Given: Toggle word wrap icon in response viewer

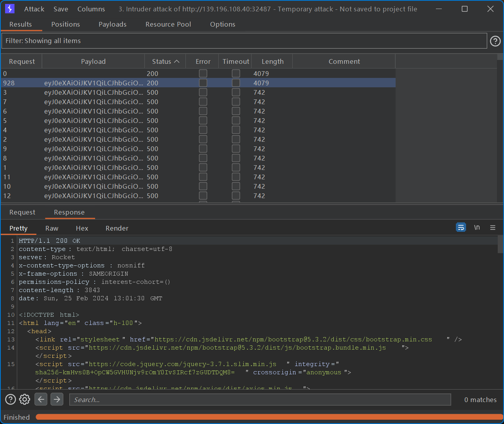Looking at the screenshot, I should (461, 227).
